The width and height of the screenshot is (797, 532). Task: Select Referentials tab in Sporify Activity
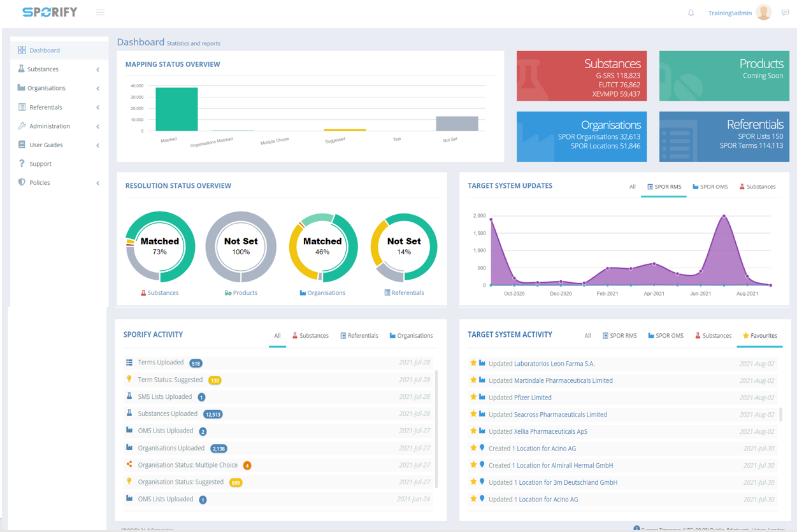359,336
